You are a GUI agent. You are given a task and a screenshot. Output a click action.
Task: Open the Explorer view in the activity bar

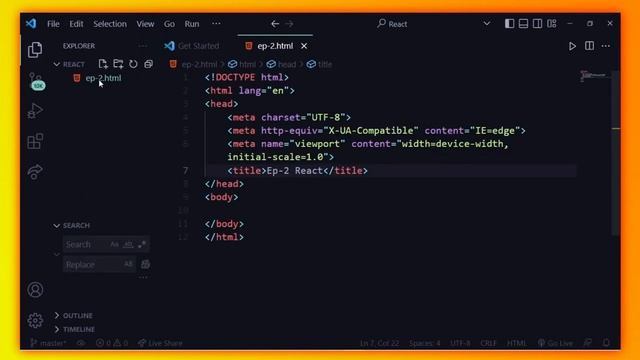pos(35,50)
